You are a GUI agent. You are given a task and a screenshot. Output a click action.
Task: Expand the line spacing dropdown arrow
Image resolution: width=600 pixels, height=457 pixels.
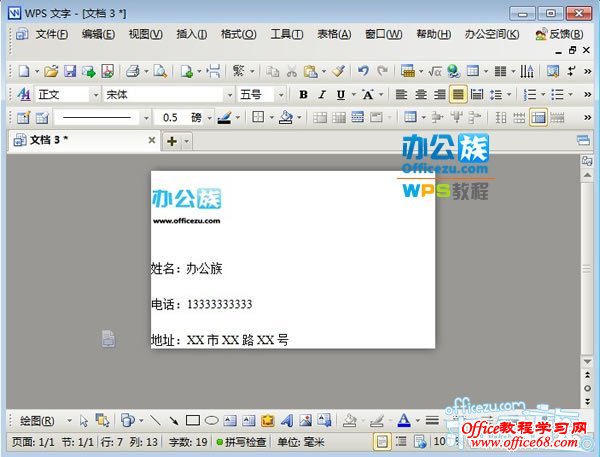pyautogui.click(x=509, y=94)
